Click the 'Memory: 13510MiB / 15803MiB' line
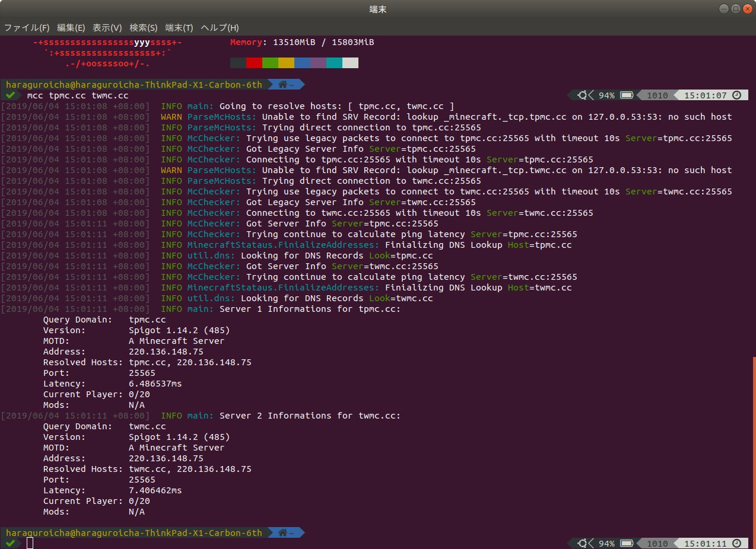Viewport: 756px width, 549px height. click(x=302, y=42)
